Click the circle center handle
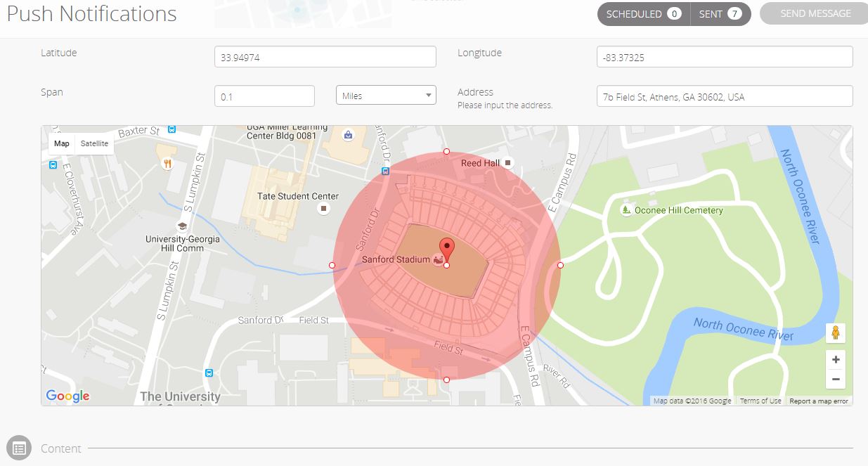This screenshot has width=868, height=466. click(446, 265)
